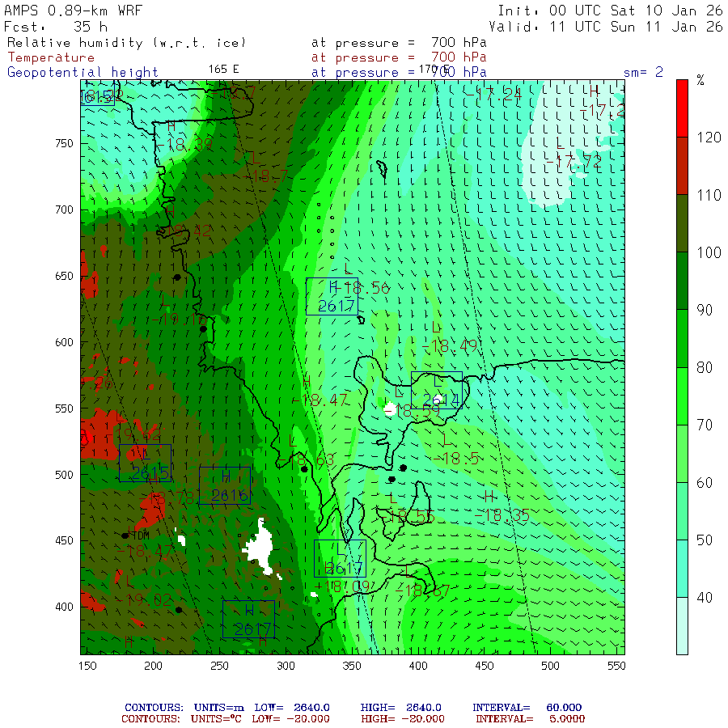Click the '600' y-axis tick label

point(64,342)
